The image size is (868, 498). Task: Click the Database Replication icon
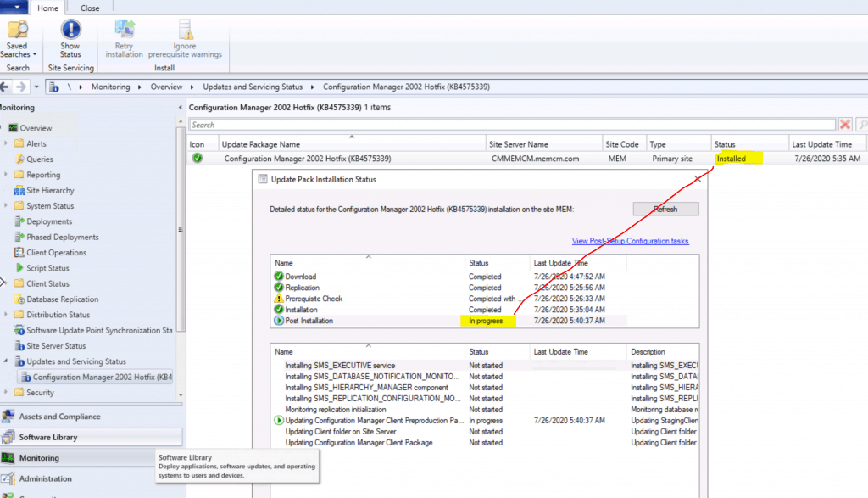19,299
